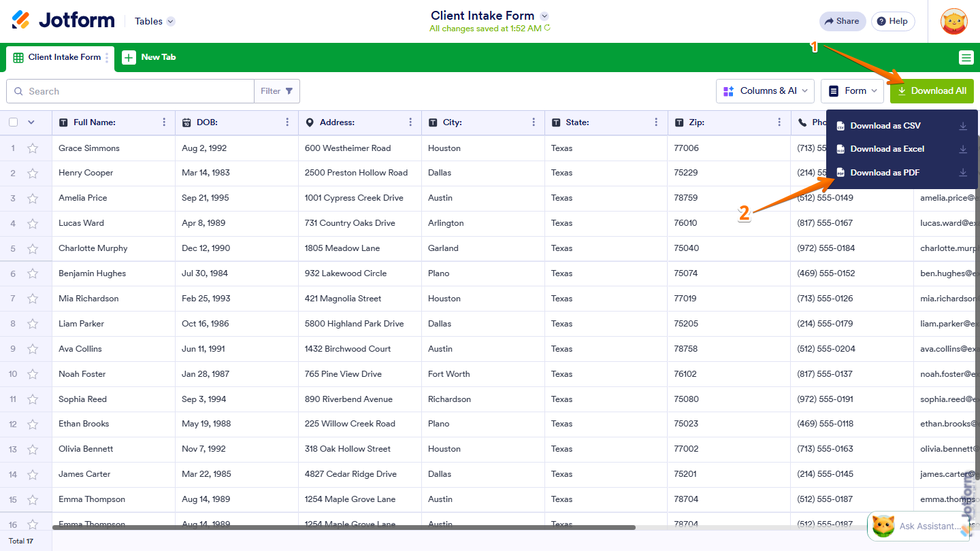
Task: Select the Arlington city cell
Action: [x=483, y=223]
